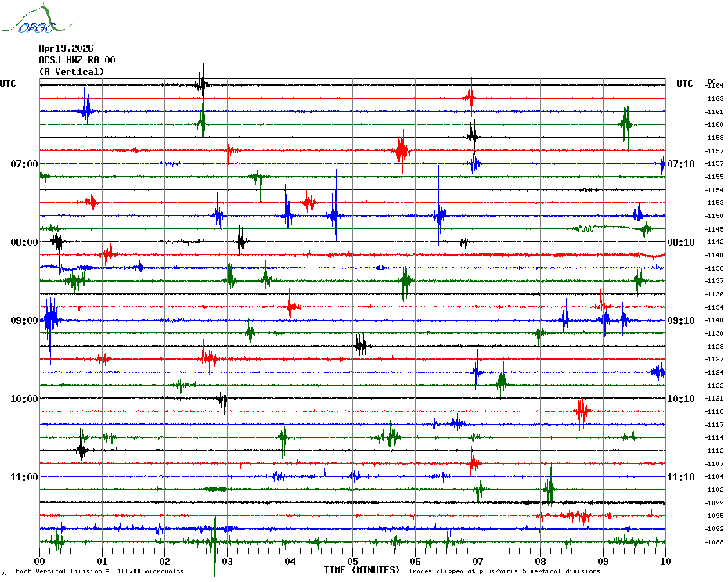Select the Apr19,2026 date label
The height and width of the screenshot is (582, 728).
[66, 48]
